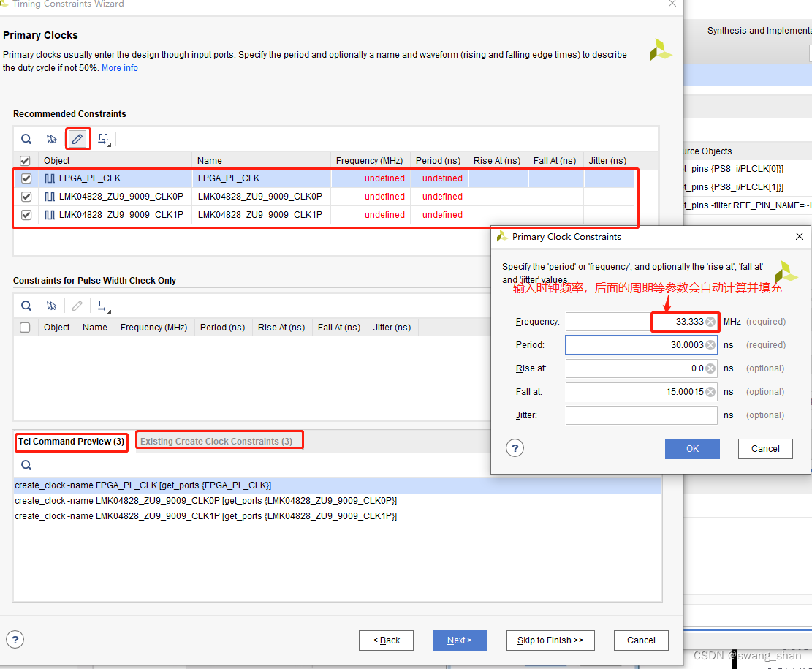Click Rise At (ns) header in Recommended Constraints

497,161
